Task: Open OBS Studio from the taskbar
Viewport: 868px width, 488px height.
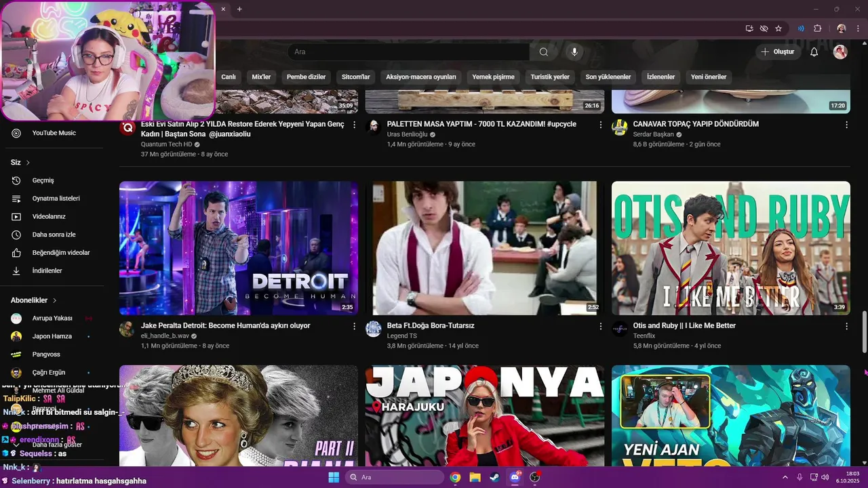Action: pos(534,477)
